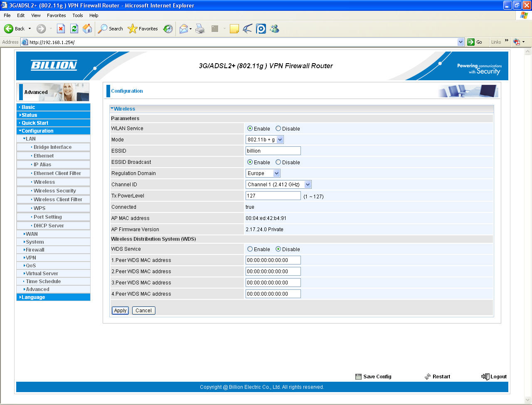This screenshot has width=532, height=405.
Task: Open the address bar dropdown arrow
Action: tap(461, 42)
